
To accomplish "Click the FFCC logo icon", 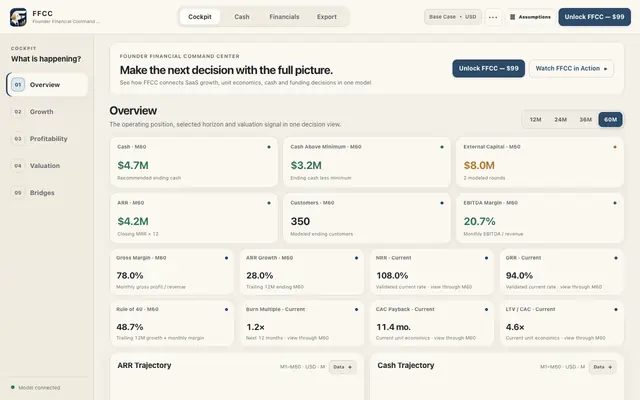I will click(x=18, y=17).
